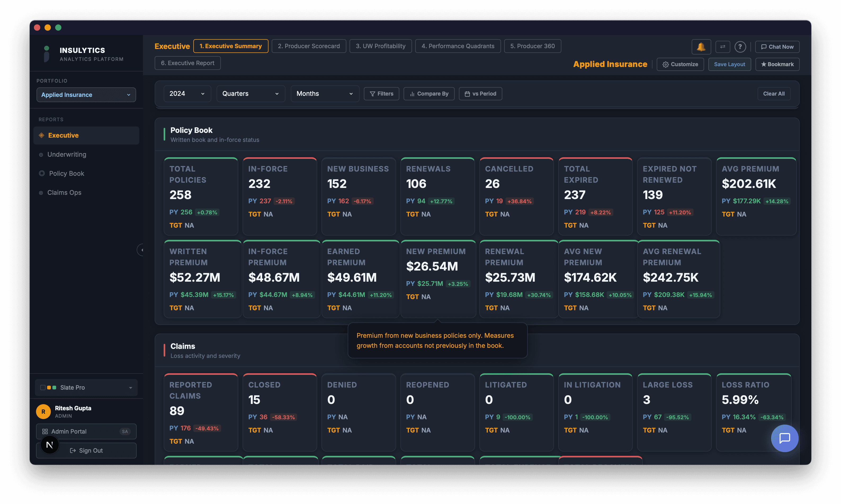Click the Policy Book circle icon

pyautogui.click(x=42, y=174)
